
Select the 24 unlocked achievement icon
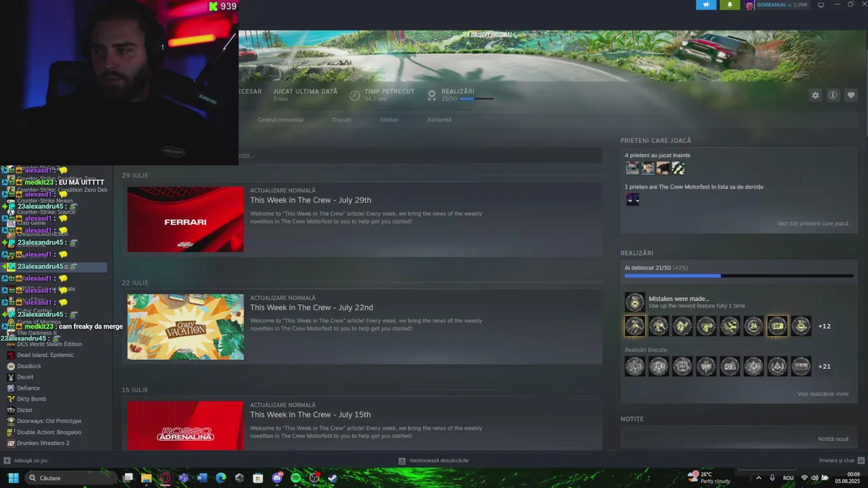click(x=753, y=326)
